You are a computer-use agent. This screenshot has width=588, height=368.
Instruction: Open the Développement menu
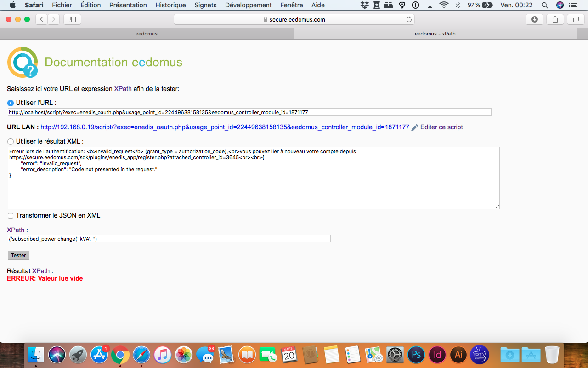[x=249, y=5]
